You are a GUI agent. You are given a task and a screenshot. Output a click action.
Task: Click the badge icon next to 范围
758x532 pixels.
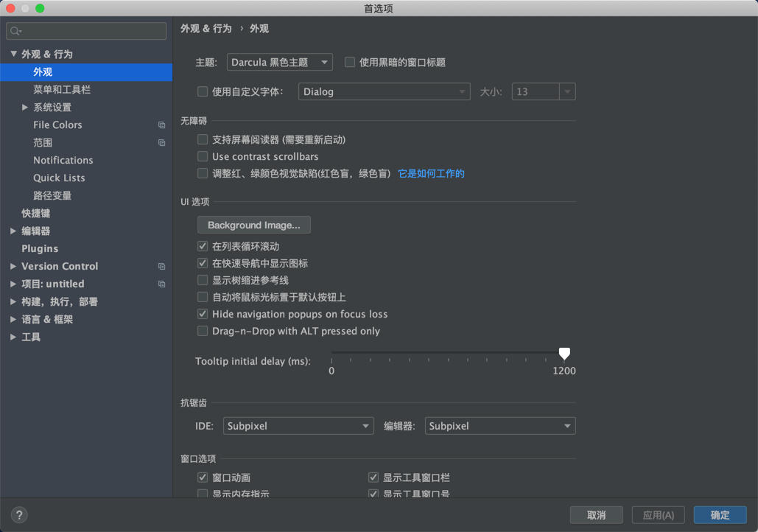tap(161, 142)
